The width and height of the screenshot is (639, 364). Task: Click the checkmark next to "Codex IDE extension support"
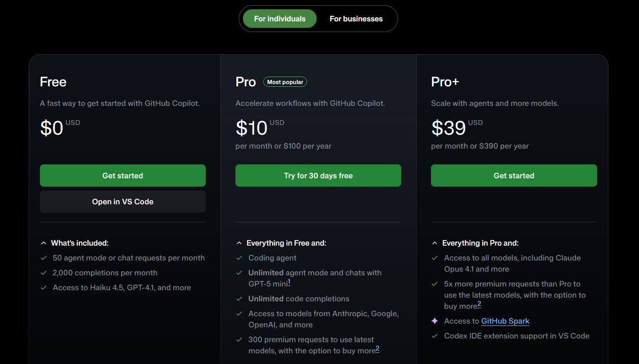click(x=434, y=336)
